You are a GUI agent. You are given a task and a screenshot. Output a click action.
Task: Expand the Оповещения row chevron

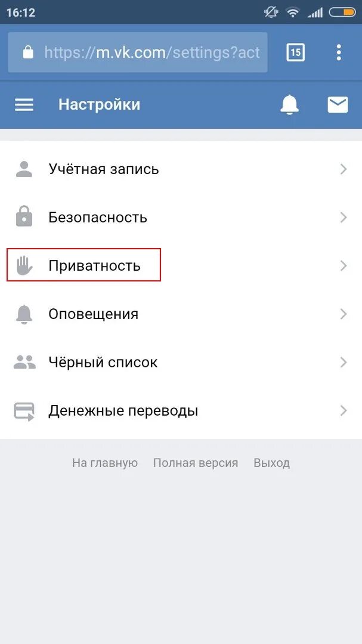[344, 314]
